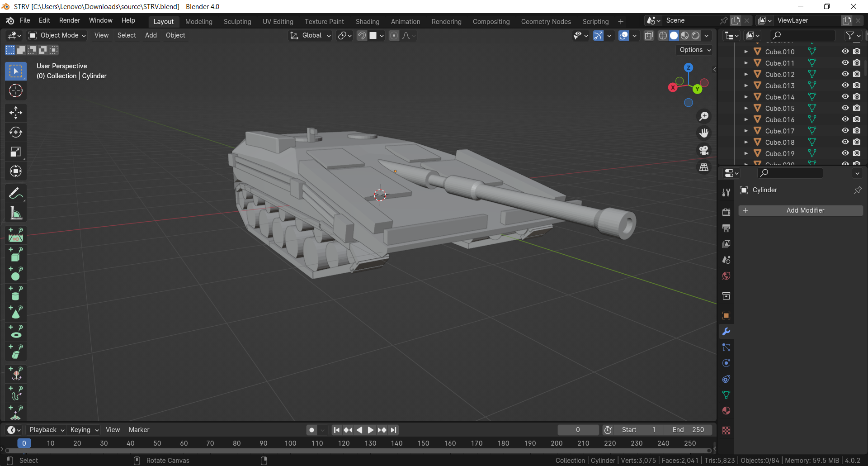The height and width of the screenshot is (466, 868).
Task: Activate the Transform tool
Action: pos(16,171)
